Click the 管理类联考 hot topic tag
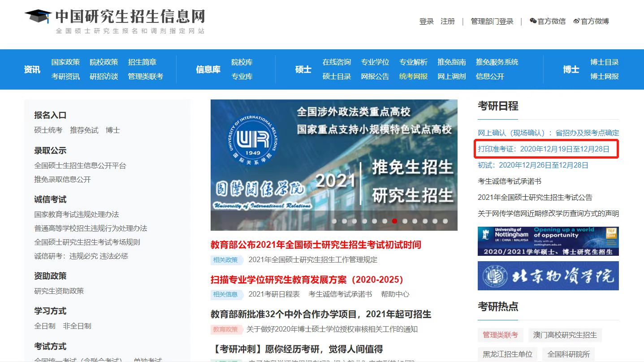The width and height of the screenshot is (644, 362). click(500, 335)
